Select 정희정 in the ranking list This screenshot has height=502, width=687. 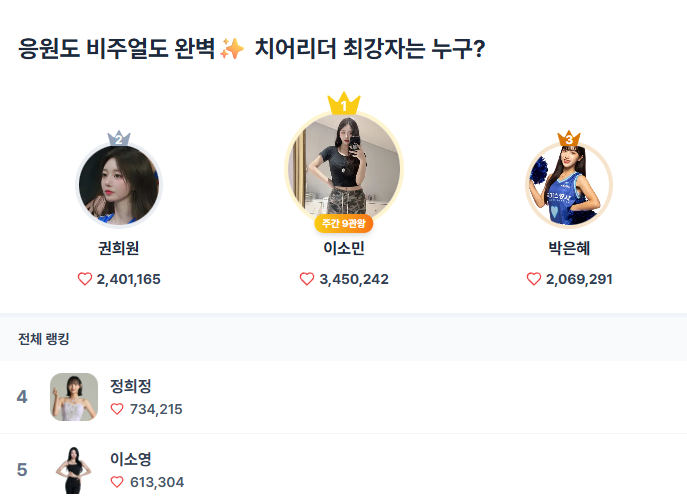pos(131,386)
